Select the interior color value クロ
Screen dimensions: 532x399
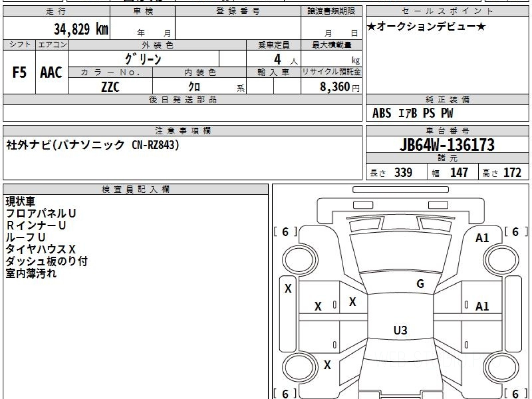194,86
